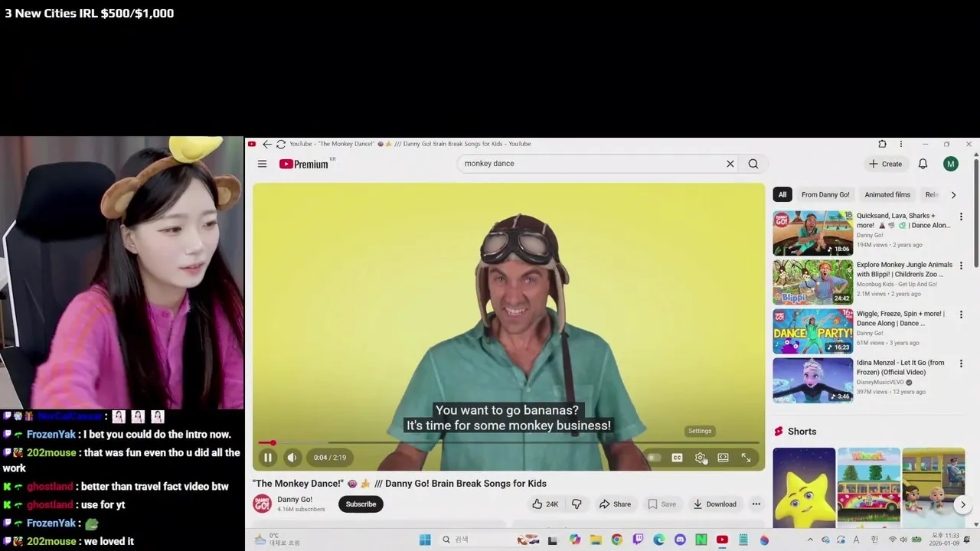Advance filter chips with right chevron
The width and height of the screenshot is (980, 551).
(x=953, y=195)
